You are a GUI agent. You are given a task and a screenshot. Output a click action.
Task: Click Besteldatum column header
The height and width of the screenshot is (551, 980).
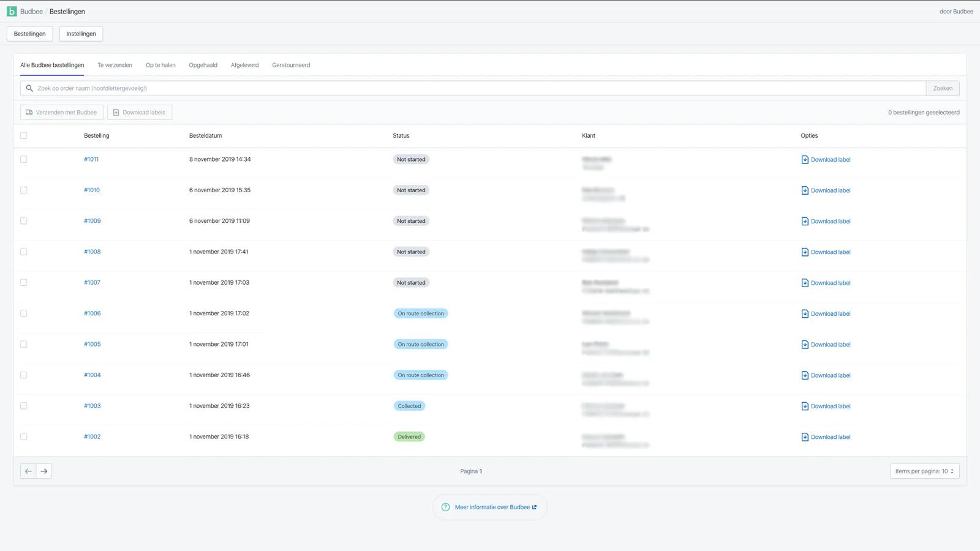[206, 136]
